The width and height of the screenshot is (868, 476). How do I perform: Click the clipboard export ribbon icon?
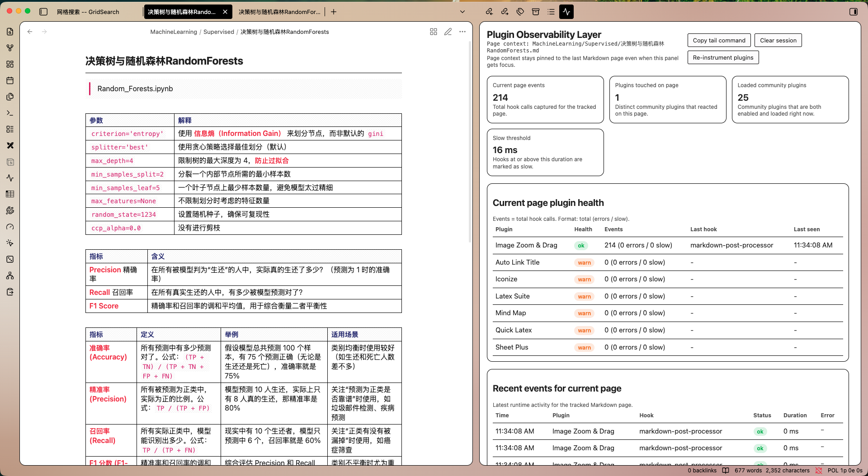[x=10, y=292]
